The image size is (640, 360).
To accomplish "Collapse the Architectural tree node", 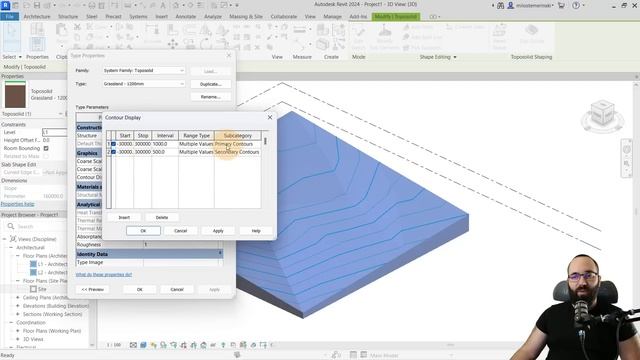I will [11, 247].
